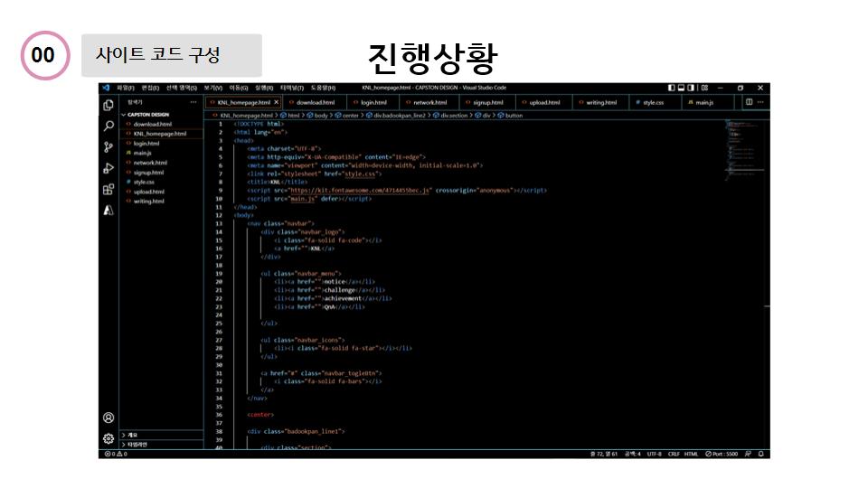Click the Customize Layout icon
Viewport: 868px width, 488px height.
(704, 88)
